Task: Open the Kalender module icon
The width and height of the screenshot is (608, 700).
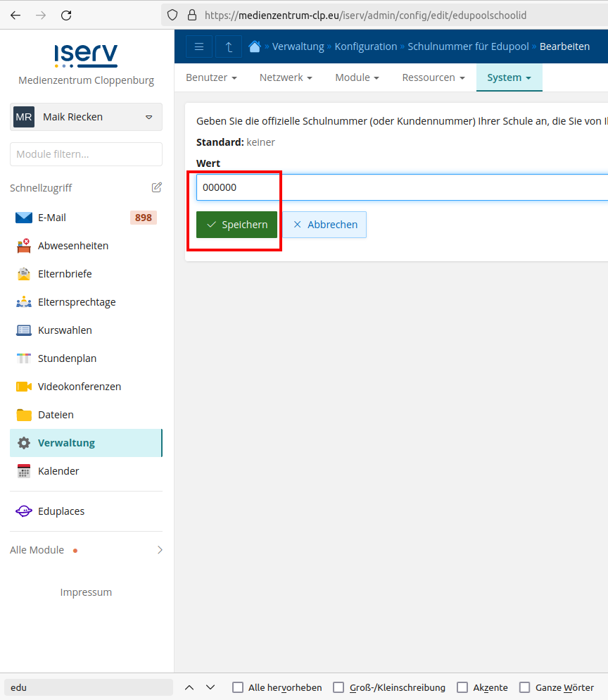Action: pyautogui.click(x=24, y=471)
